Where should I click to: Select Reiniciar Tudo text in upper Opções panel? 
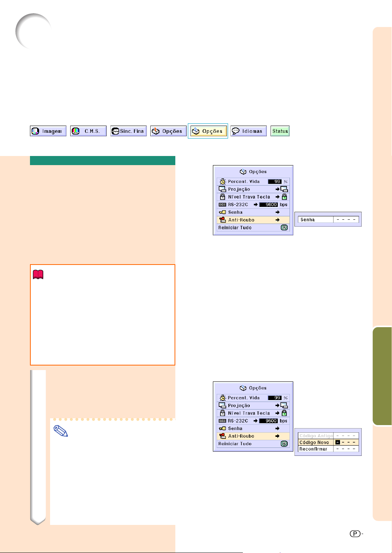[235, 228]
